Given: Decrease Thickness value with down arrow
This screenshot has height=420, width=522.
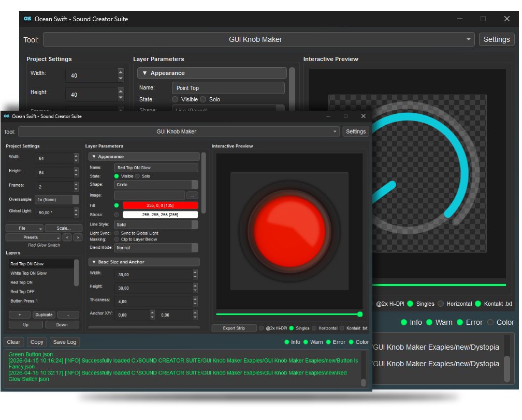Looking at the screenshot, I should click(195, 304).
